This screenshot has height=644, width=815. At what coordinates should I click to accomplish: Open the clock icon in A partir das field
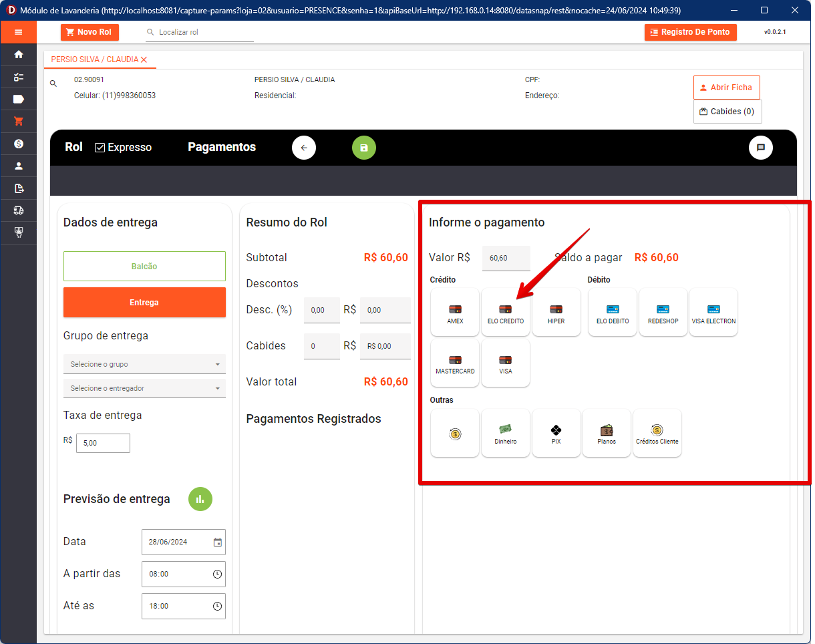pyautogui.click(x=217, y=575)
